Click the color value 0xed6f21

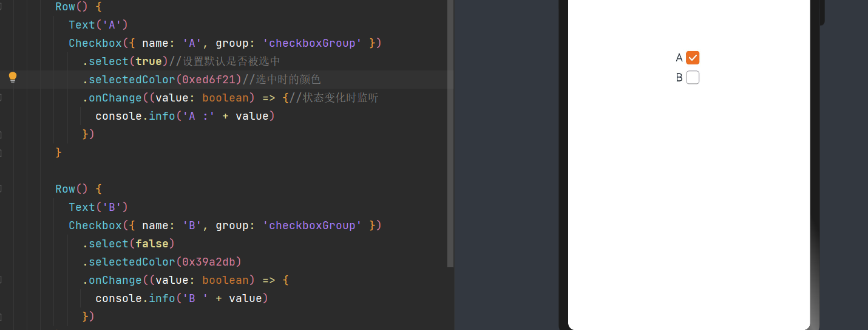tap(208, 80)
